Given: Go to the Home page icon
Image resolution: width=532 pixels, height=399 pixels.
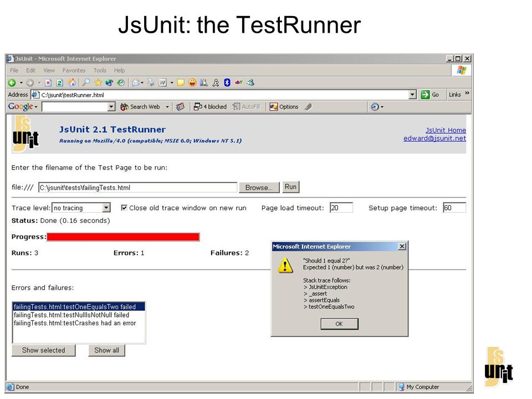Looking at the screenshot, I should coord(71,83).
